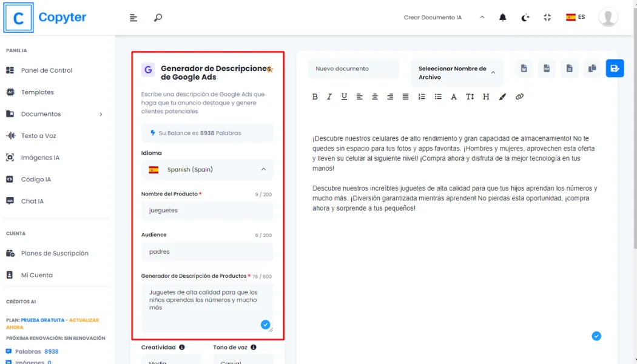
Task: Save the document with blue save icon
Action: tap(615, 69)
